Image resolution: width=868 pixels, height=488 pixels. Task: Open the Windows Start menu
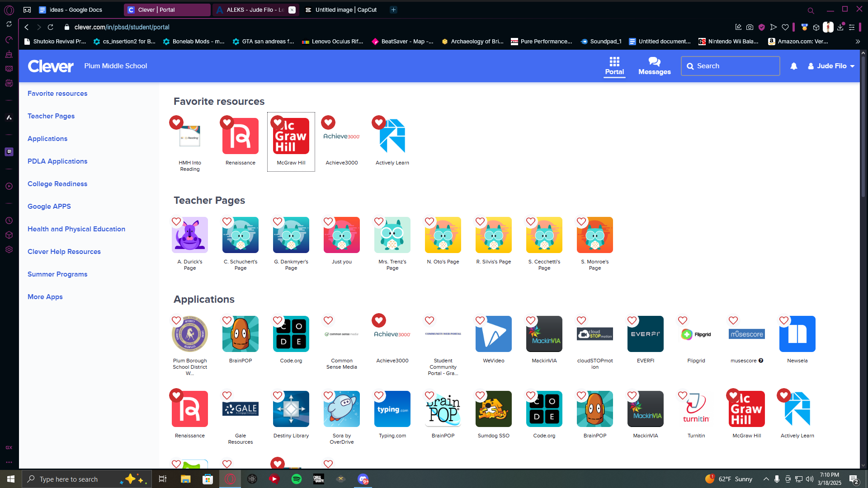pyautogui.click(x=11, y=479)
